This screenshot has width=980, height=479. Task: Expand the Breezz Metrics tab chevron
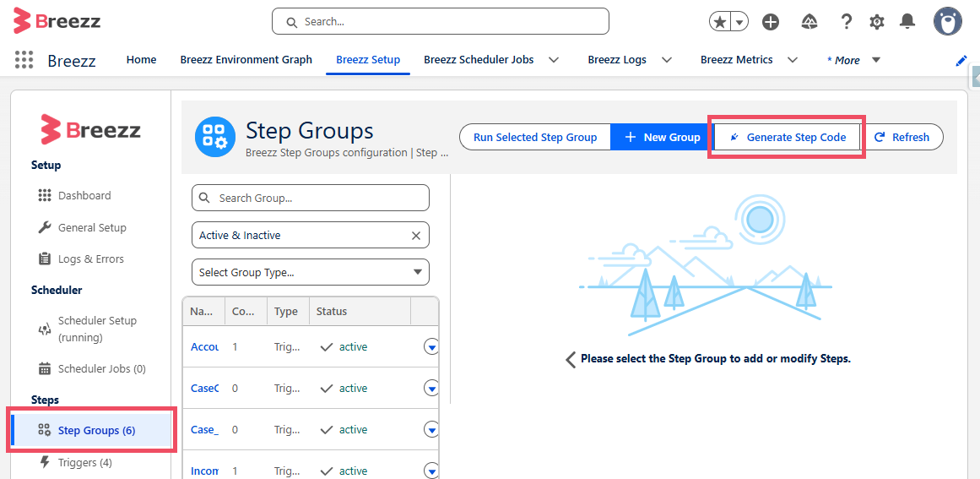[793, 60]
